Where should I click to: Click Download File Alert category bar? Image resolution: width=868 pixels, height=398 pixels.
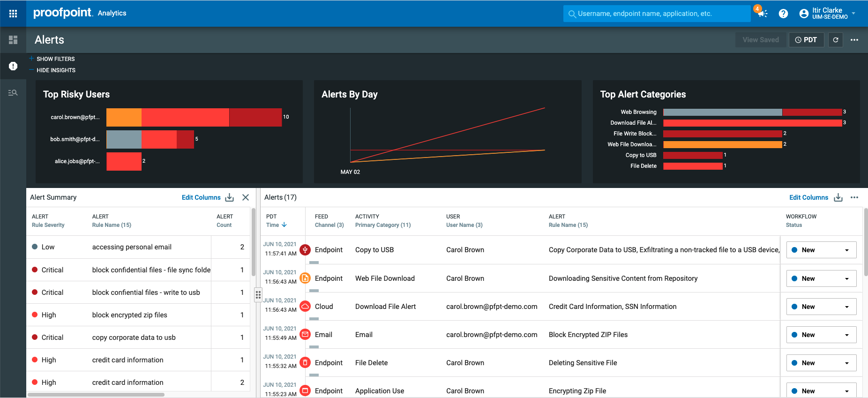click(752, 123)
